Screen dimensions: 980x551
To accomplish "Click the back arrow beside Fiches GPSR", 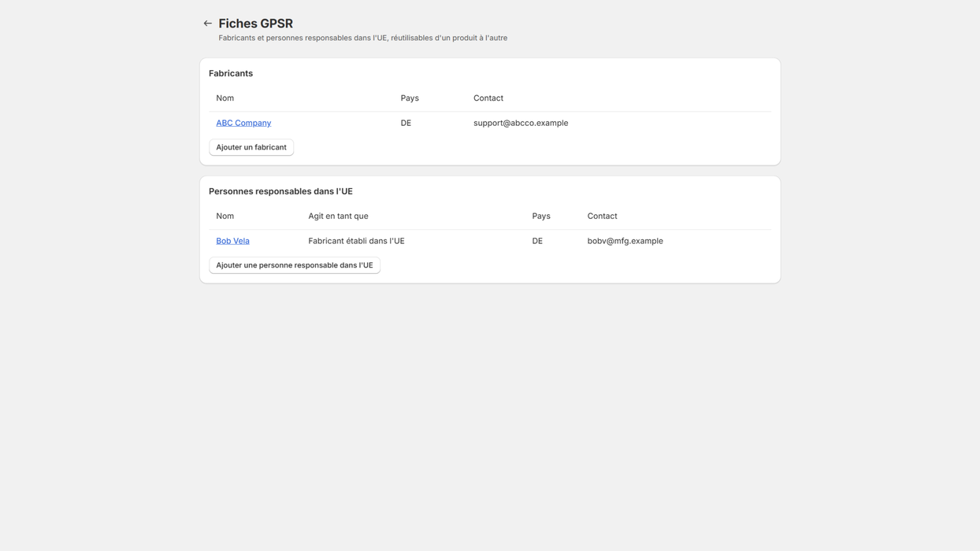I will tap(207, 24).
